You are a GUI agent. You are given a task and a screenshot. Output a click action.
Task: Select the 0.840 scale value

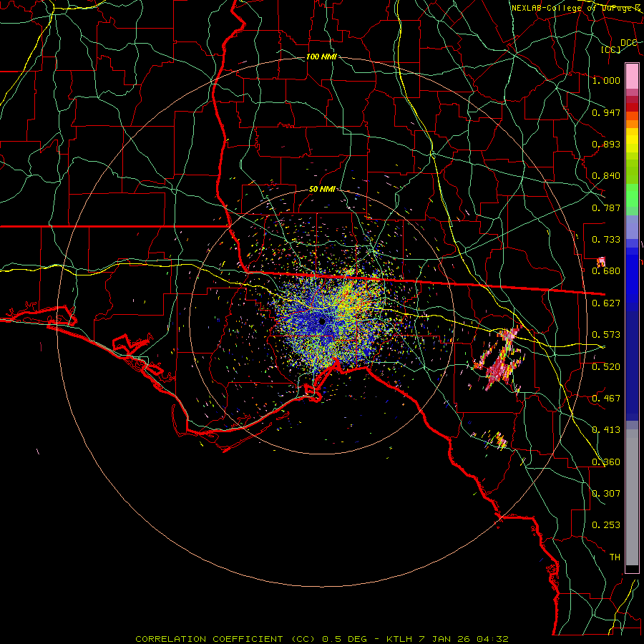[606, 176]
